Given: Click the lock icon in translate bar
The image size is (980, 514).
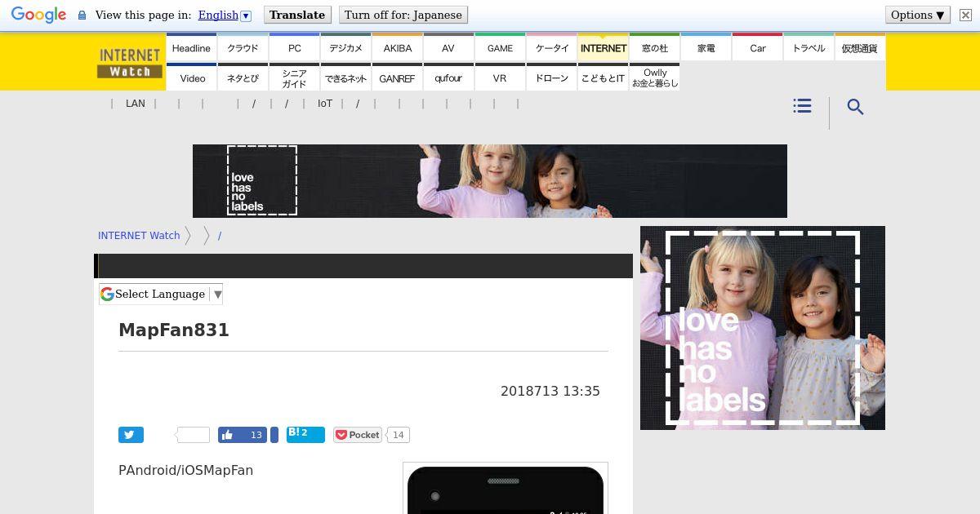Looking at the screenshot, I should [x=82, y=16].
